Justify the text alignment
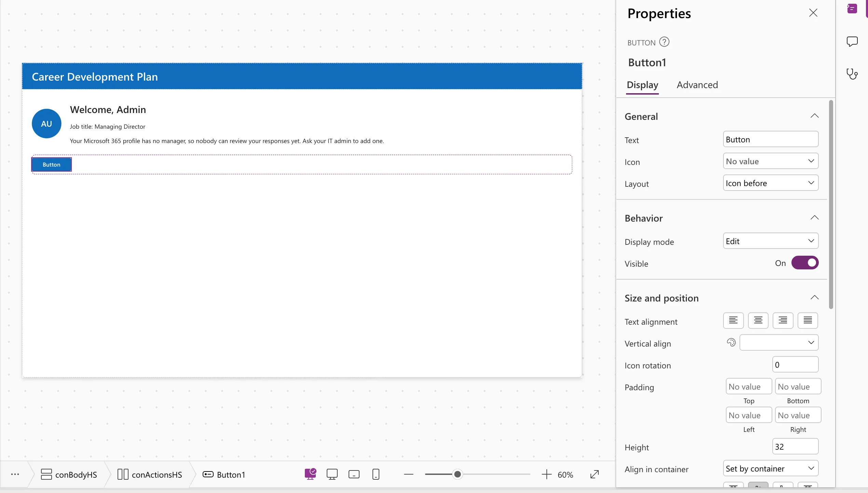Viewport: 868px width, 493px height. pyautogui.click(x=808, y=320)
